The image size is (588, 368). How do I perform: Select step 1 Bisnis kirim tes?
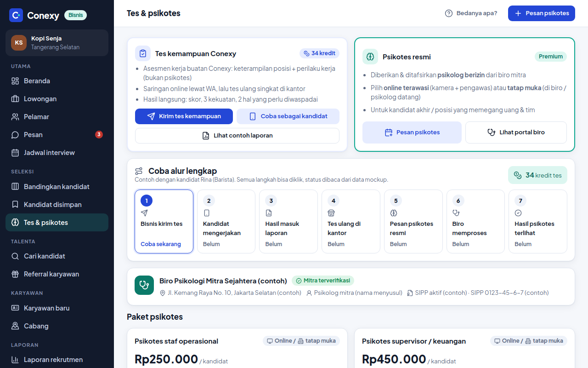[x=164, y=221]
